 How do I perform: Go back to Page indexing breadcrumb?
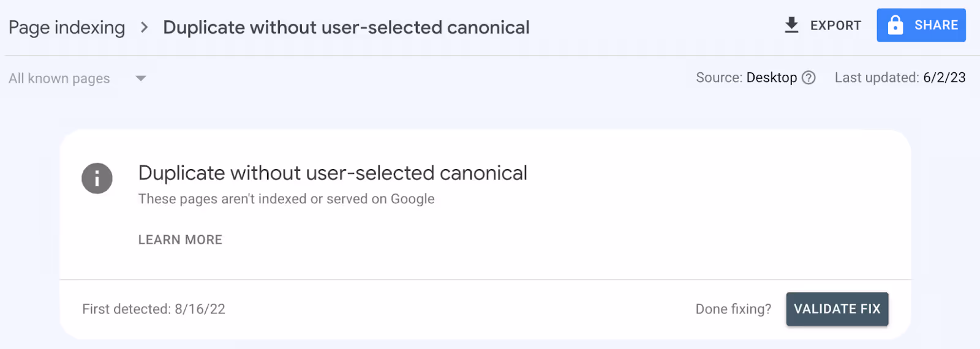(x=67, y=28)
